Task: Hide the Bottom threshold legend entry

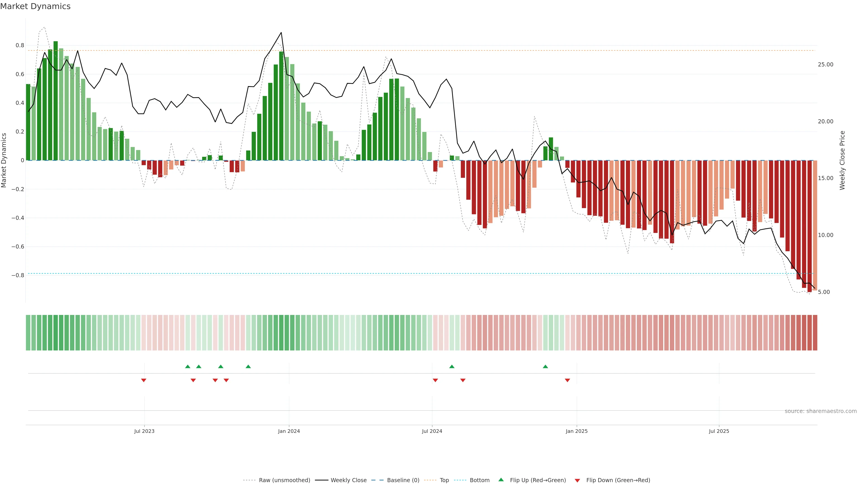Action: 479,480
